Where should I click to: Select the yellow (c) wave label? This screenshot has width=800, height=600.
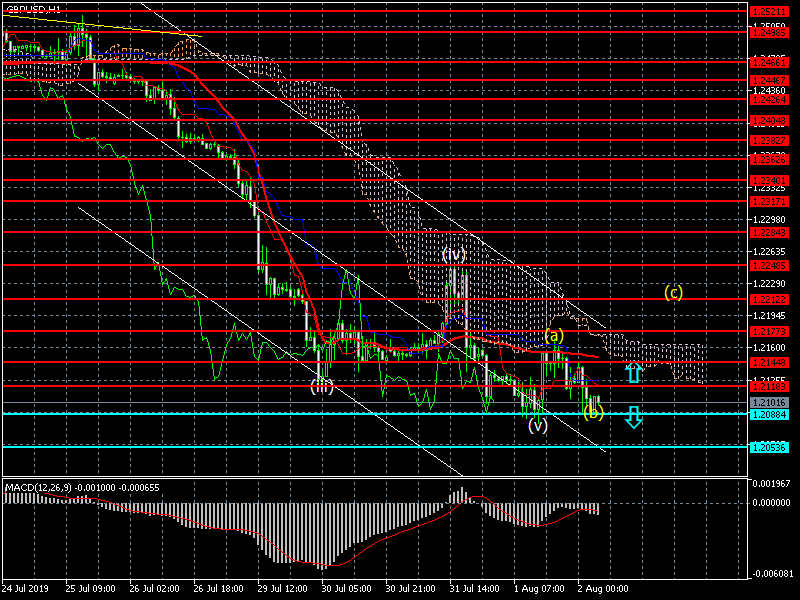pos(674,293)
